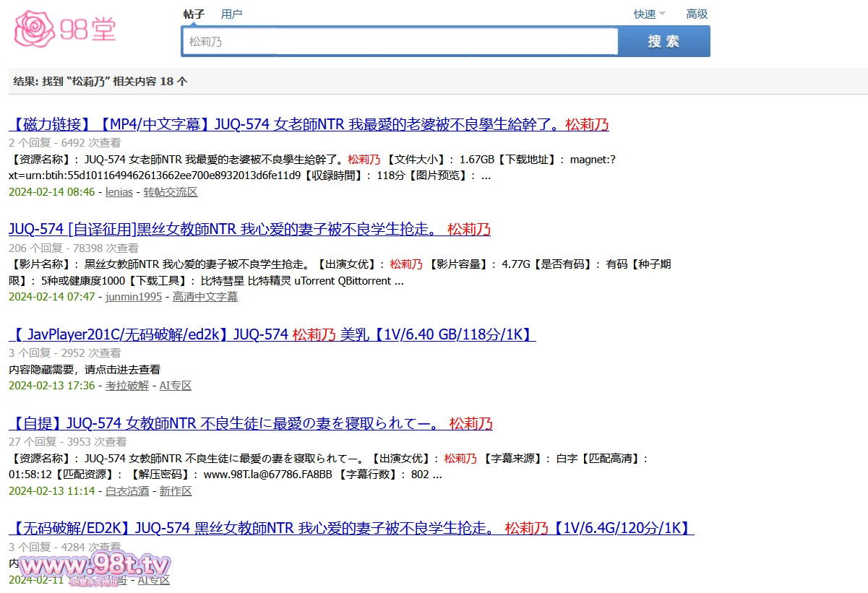This screenshot has width=868, height=593.
Task: Open the 【自提】 result title
Action: (x=250, y=423)
